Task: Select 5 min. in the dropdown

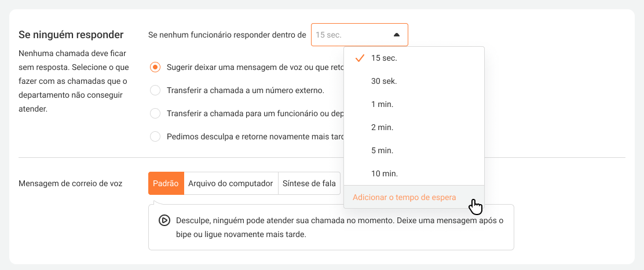Action: 382,150
